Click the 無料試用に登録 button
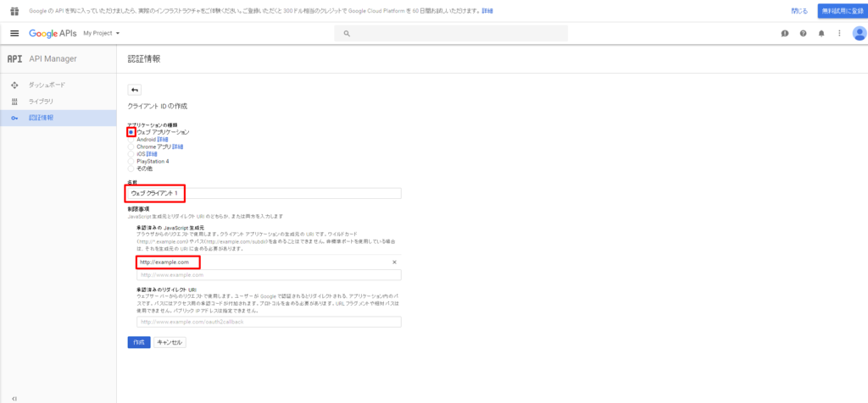The height and width of the screenshot is (403, 868). tap(843, 10)
